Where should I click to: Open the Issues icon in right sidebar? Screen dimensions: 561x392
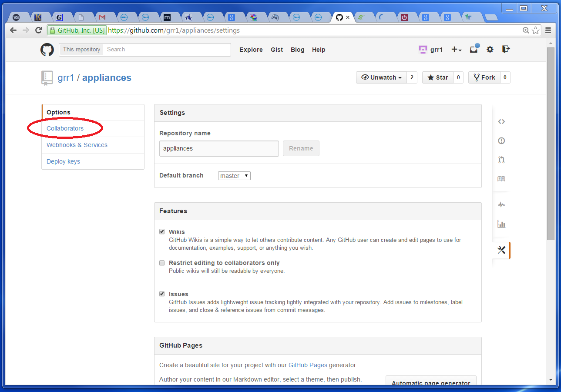coord(501,141)
